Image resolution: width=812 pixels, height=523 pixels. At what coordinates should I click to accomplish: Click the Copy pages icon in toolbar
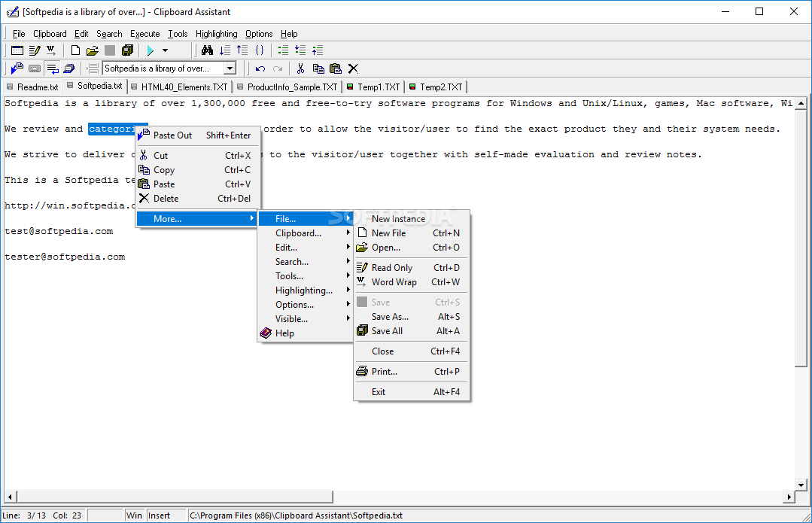click(x=318, y=68)
